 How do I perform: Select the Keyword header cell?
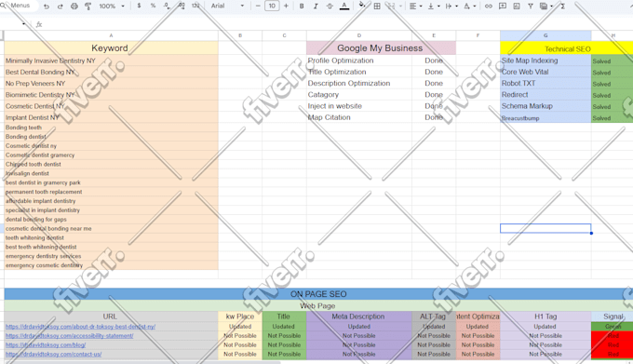pos(111,48)
